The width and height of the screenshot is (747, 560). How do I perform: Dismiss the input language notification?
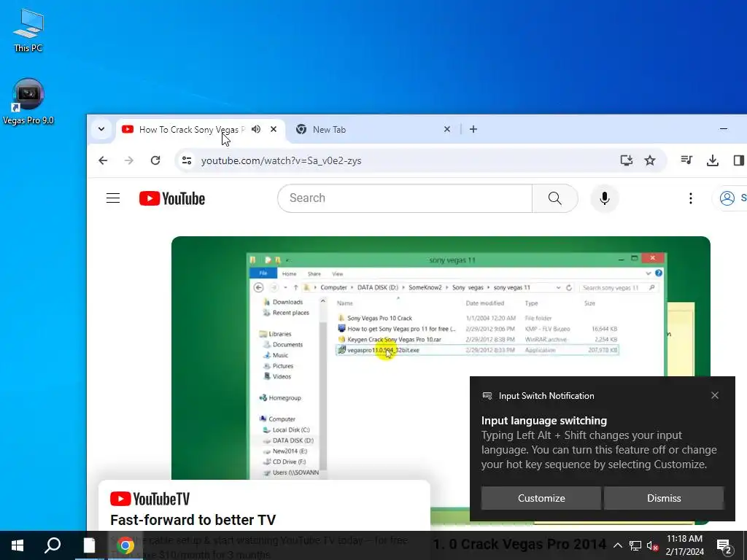(x=664, y=498)
